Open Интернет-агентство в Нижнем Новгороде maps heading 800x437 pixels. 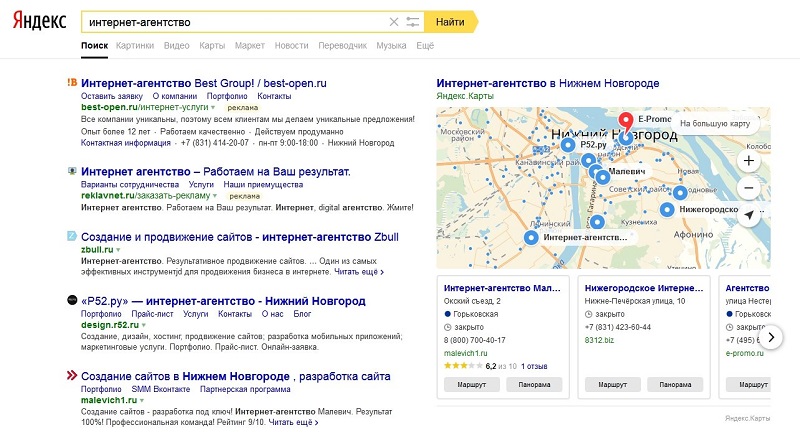(x=547, y=83)
